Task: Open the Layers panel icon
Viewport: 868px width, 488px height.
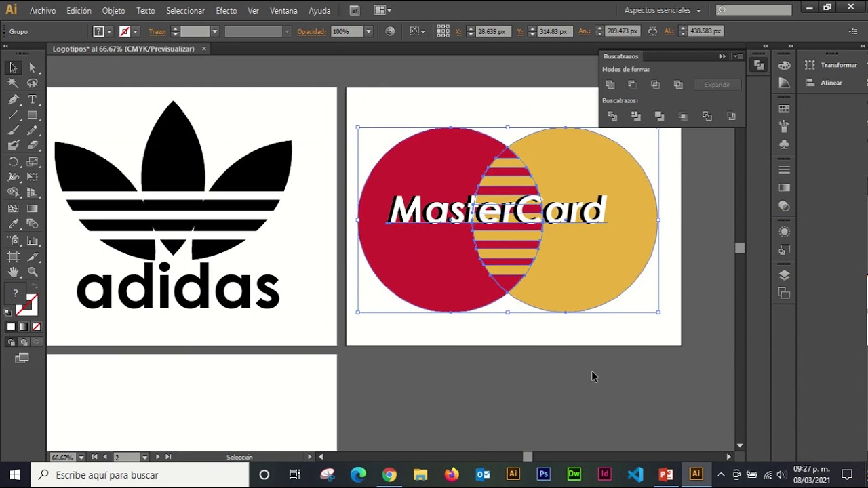Action: pyautogui.click(x=785, y=275)
